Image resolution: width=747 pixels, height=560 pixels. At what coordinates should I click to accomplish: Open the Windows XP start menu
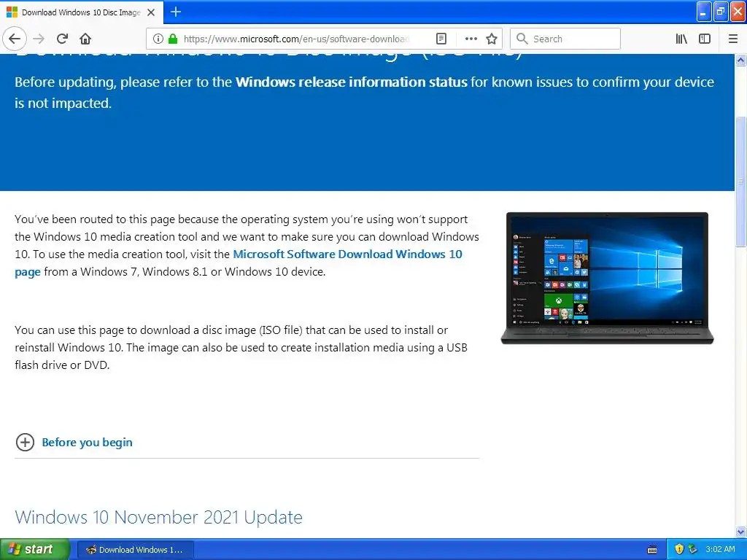35,550
